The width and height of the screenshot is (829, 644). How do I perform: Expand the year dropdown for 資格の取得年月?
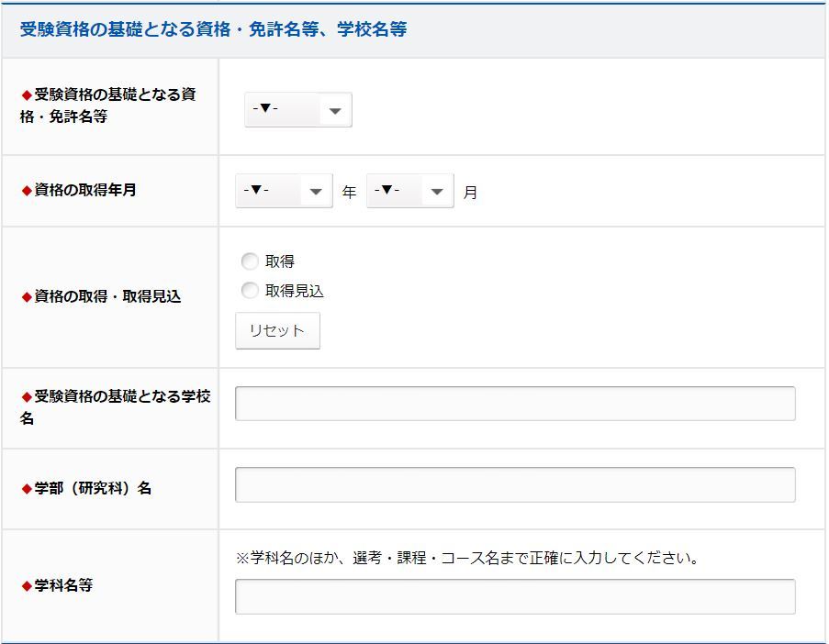coord(283,191)
